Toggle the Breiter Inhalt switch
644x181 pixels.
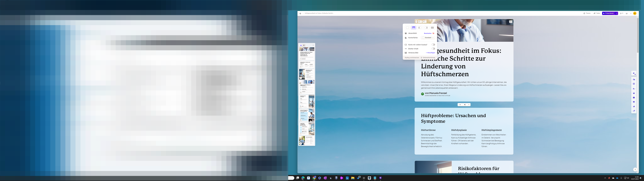click(433, 49)
